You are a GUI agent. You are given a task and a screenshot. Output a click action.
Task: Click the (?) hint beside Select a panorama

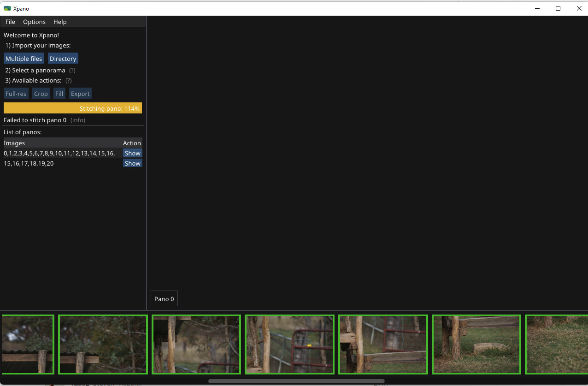coord(72,71)
